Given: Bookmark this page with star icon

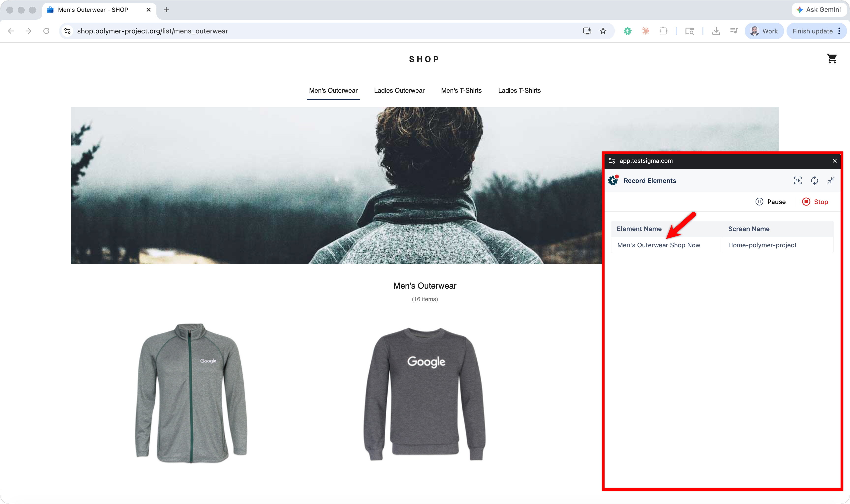Looking at the screenshot, I should [603, 31].
